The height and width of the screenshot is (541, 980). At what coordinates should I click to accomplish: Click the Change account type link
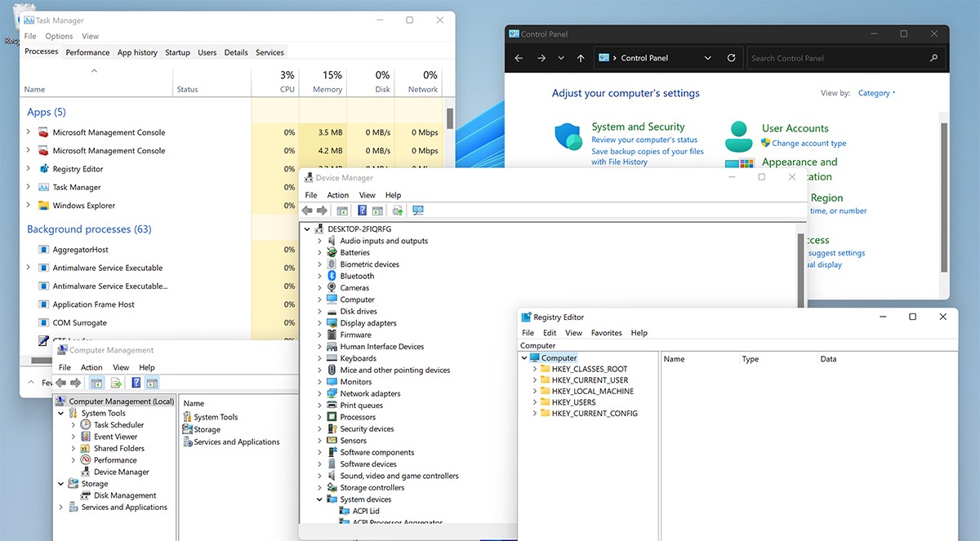pos(808,144)
